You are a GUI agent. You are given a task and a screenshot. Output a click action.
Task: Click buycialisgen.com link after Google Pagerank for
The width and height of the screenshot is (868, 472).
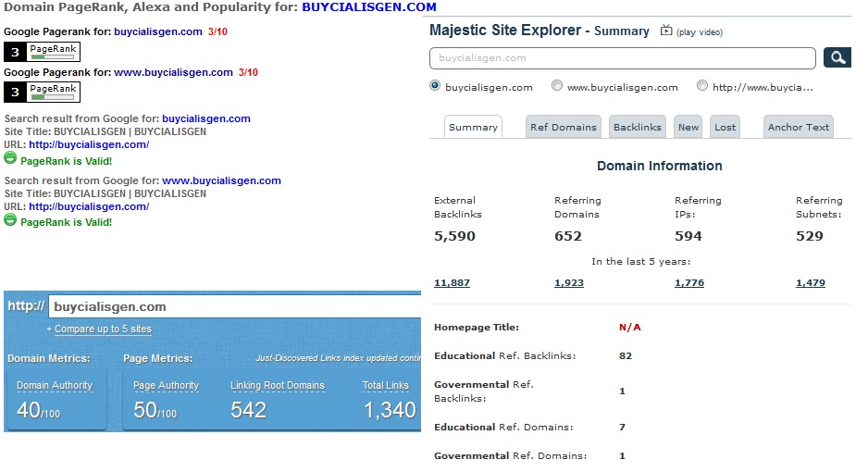coord(158,31)
